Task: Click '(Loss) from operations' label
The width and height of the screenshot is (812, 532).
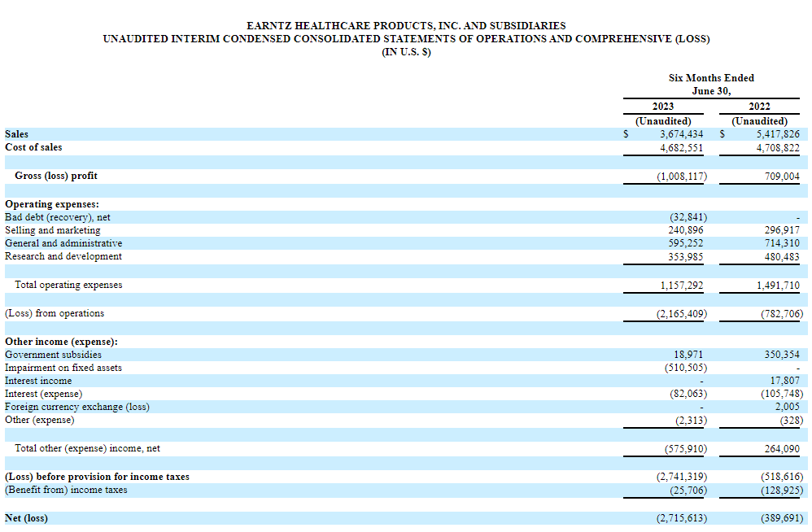Action: click(x=55, y=313)
